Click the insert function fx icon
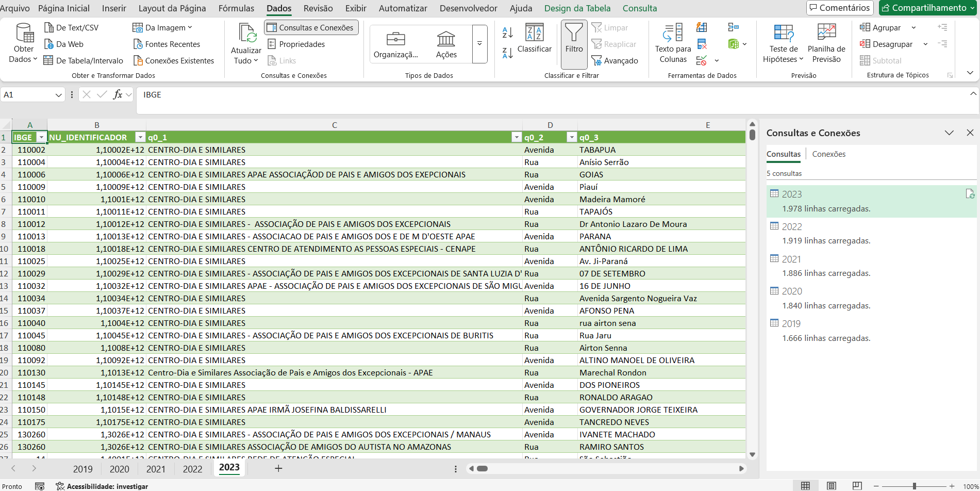This screenshot has width=980, height=491. (118, 94)
